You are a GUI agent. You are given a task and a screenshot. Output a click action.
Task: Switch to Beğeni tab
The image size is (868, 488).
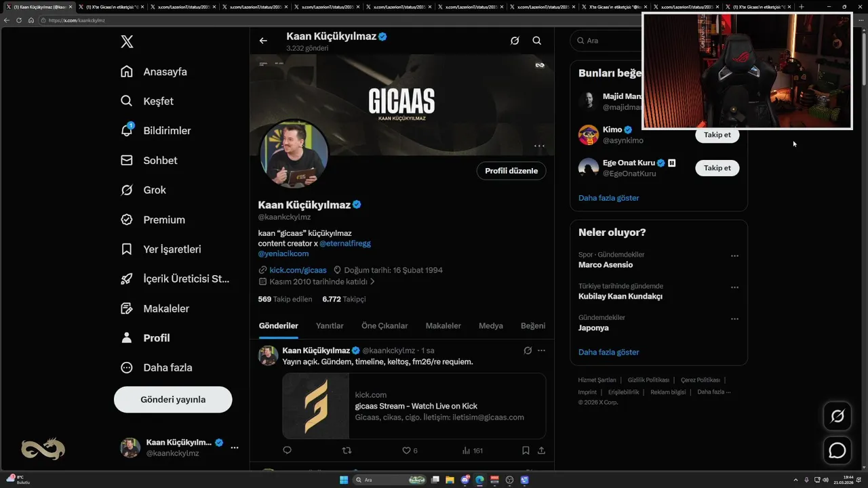[x=533, y=326]
